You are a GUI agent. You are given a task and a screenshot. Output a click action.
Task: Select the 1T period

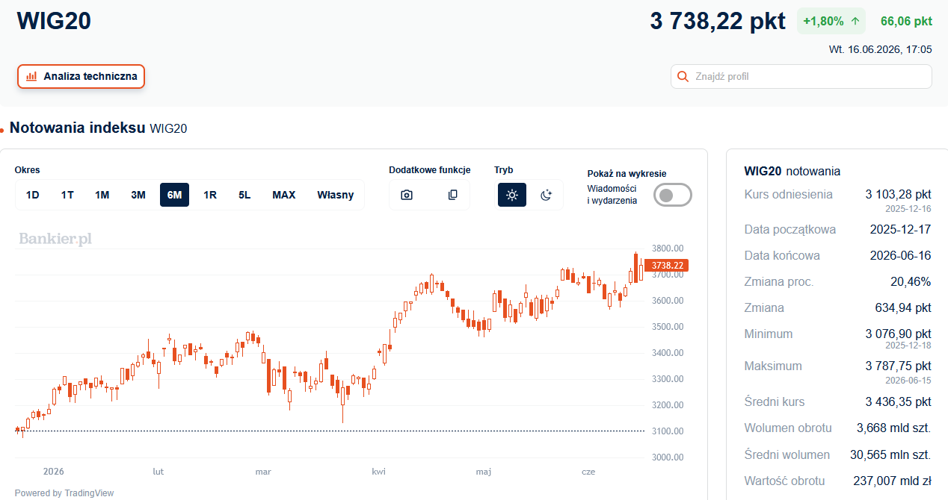coord(67,195)
